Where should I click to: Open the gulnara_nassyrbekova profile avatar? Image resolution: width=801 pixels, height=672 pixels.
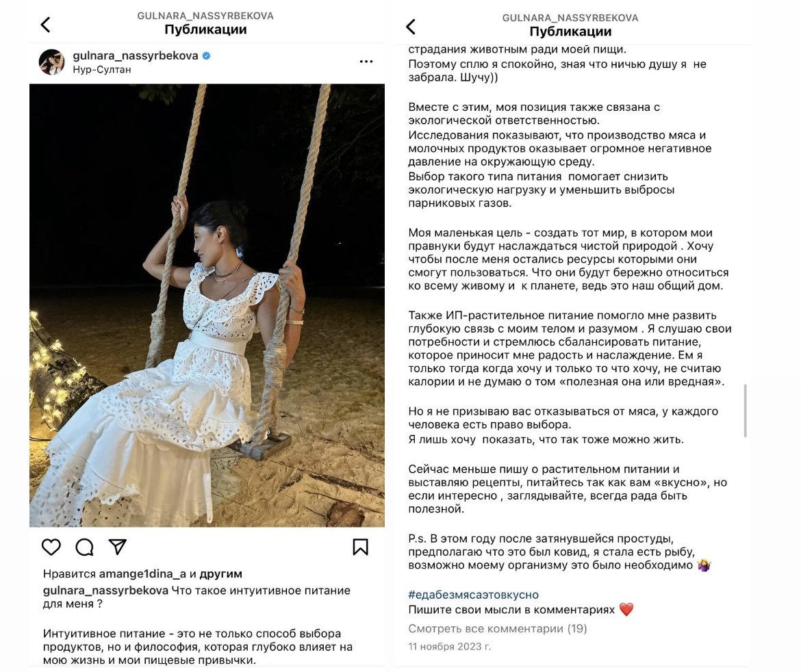51,62
